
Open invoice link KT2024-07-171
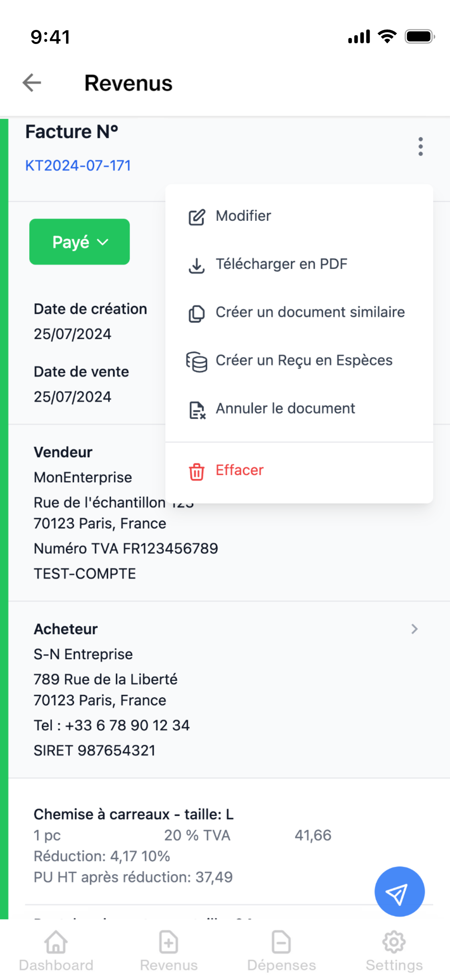(78, 165)
